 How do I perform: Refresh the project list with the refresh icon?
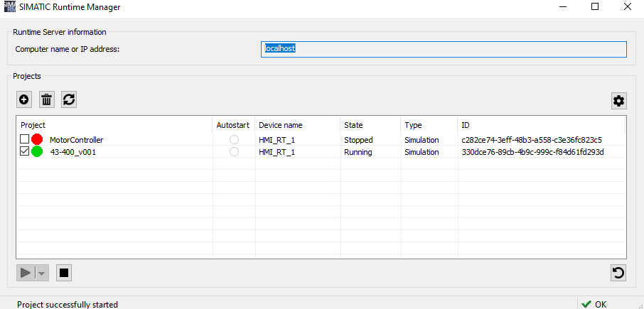click(x=68, y=99)
